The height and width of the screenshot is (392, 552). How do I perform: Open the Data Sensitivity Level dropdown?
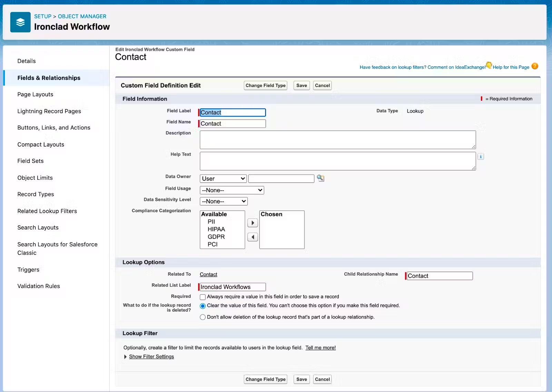click(x=223, y=201)
